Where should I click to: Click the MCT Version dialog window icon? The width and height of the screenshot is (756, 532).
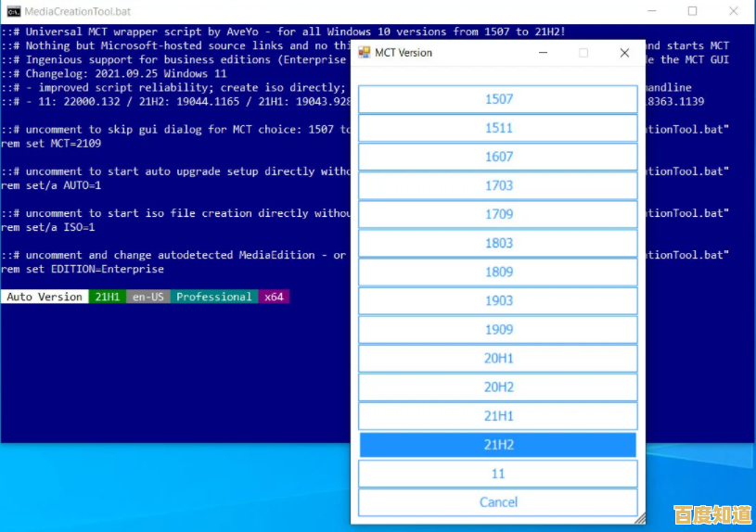365,53
